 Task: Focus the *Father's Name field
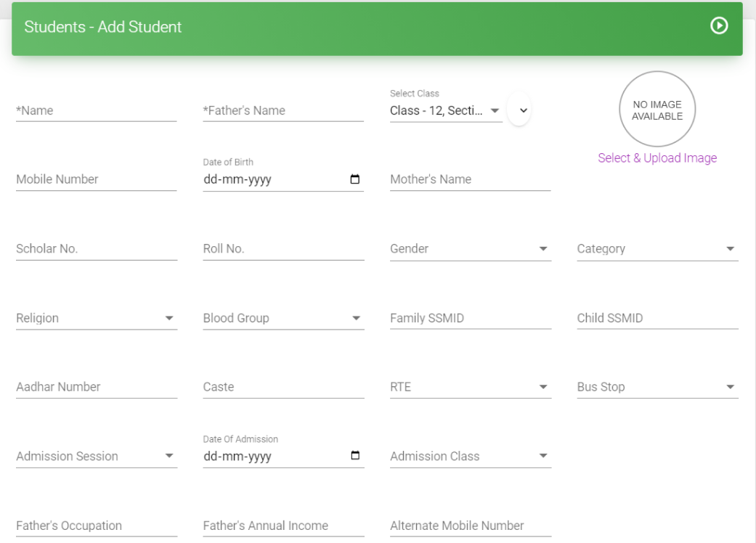(283, 110)
